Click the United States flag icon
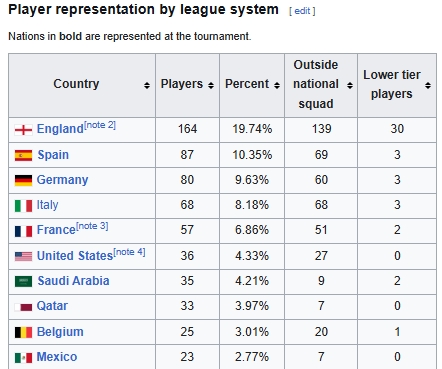 tap(23, 256)
